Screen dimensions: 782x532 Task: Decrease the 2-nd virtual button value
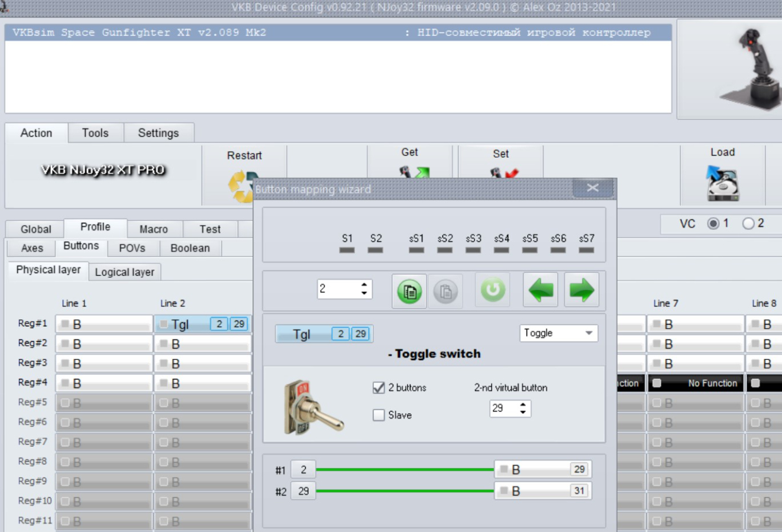pos(523,412)
